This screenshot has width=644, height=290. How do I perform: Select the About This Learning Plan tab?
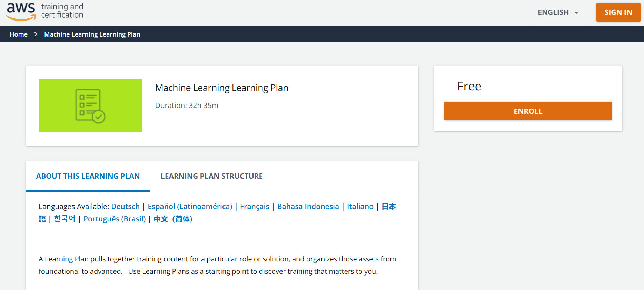point(88,176)
